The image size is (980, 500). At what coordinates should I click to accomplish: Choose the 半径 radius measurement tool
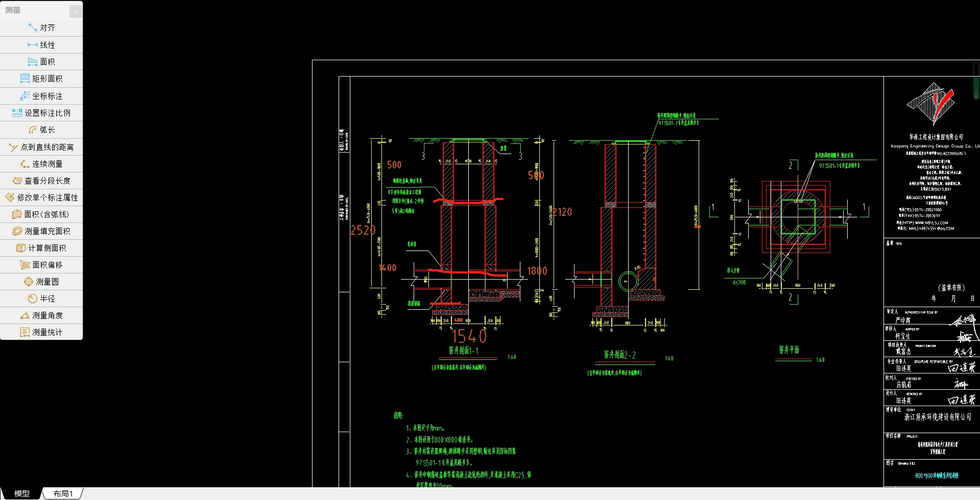(x=41, y=298)
